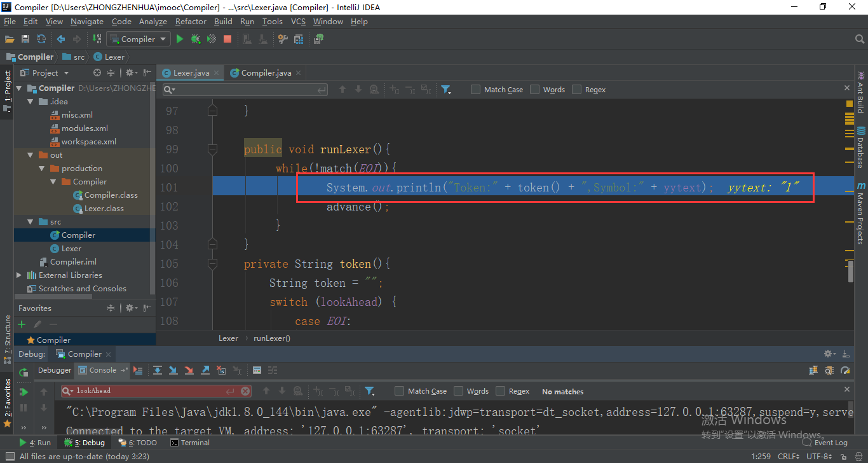Switch to the Compiler.java editor tab
The height and width of the screenshot is (463, 868).
pyautogui.click(x=266, y=73)
